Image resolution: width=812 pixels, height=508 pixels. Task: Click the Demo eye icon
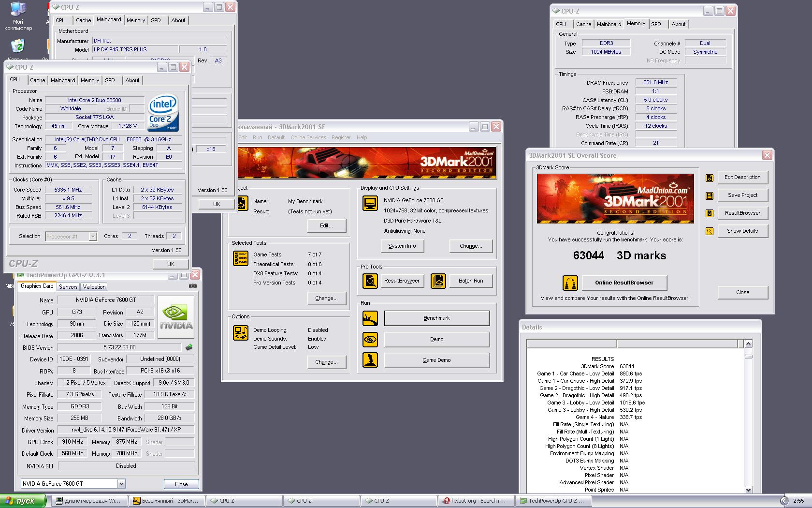(370, 339)
